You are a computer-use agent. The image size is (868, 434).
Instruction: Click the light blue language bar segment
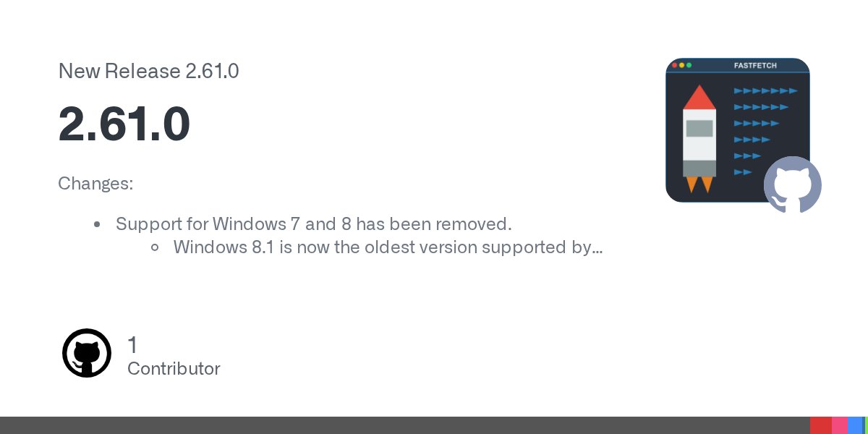click(856, 425)
